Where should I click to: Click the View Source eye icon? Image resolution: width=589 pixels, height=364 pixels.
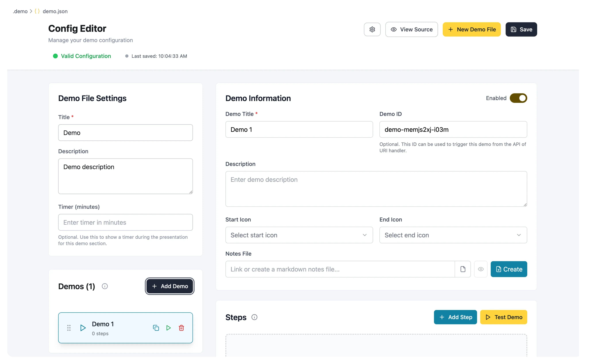(393, 29)
